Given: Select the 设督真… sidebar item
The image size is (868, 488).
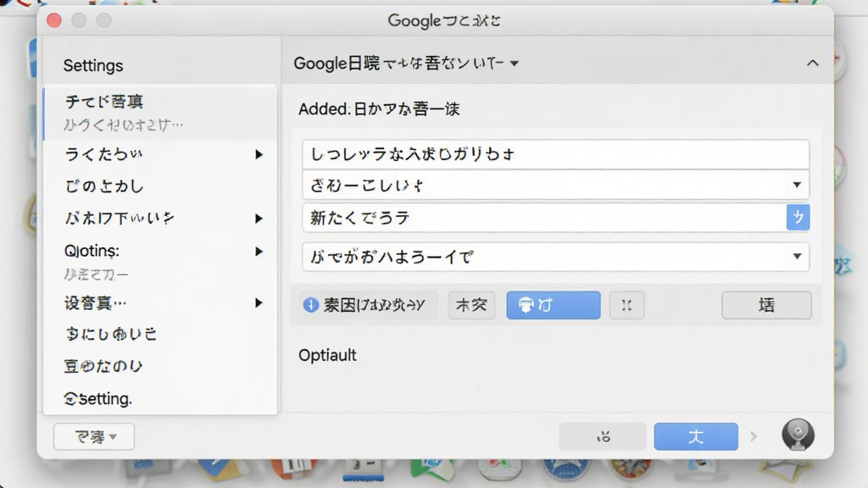Looking at the screenshot, I should pyautogui.click(x=95, y=302).
